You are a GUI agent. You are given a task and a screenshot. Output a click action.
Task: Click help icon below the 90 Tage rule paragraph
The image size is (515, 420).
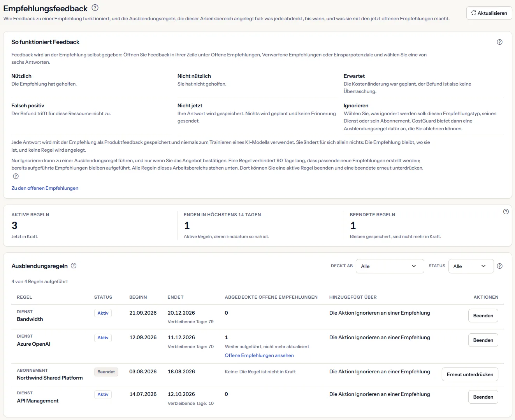click(x=16, y=176)
